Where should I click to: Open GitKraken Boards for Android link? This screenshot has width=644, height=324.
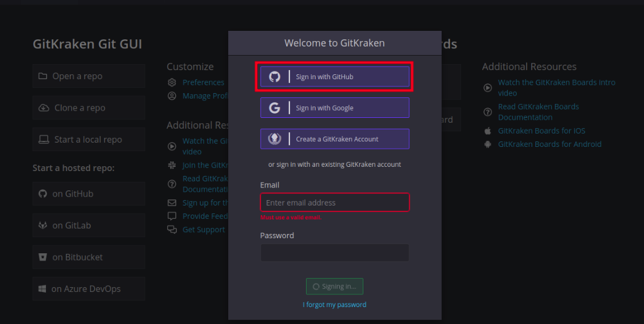click(x=549, y=144)
